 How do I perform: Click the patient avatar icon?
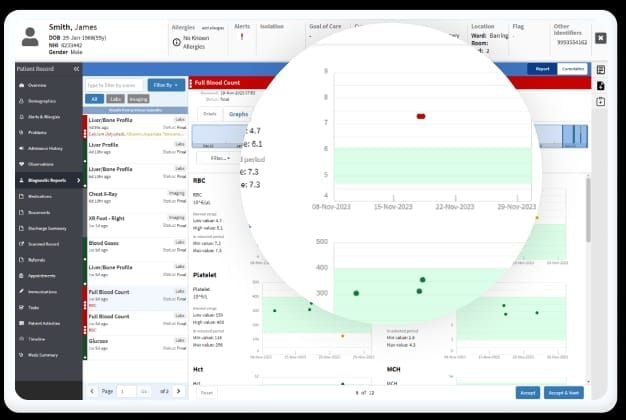tap(29, 37)
